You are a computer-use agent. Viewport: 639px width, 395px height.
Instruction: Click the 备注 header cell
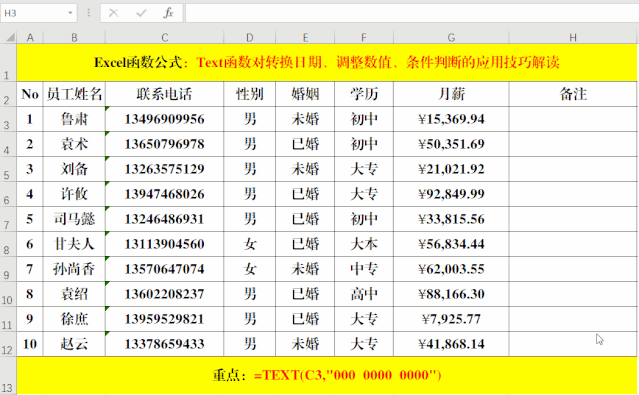tap(573, 94)
